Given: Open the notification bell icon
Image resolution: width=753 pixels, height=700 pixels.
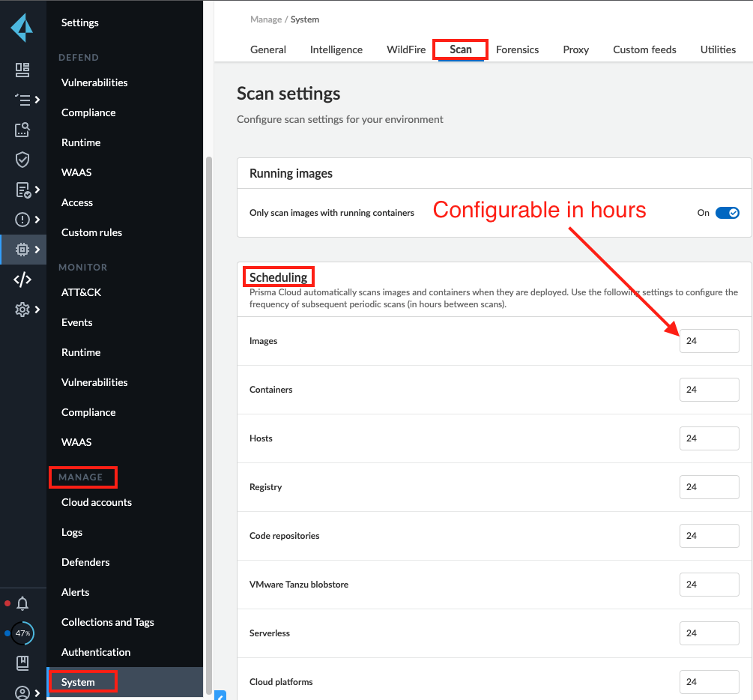Looking at the screenshot, I should pos(22,603).
